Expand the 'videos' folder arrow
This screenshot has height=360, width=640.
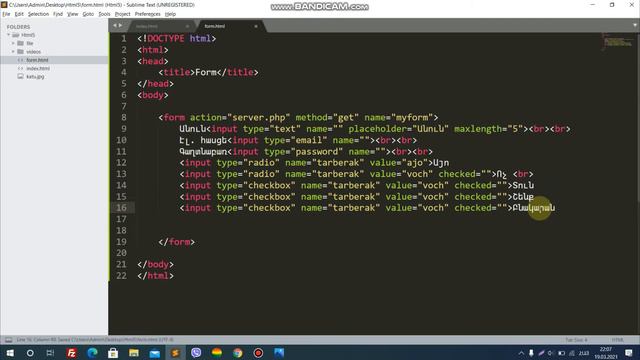coord(13,52)
